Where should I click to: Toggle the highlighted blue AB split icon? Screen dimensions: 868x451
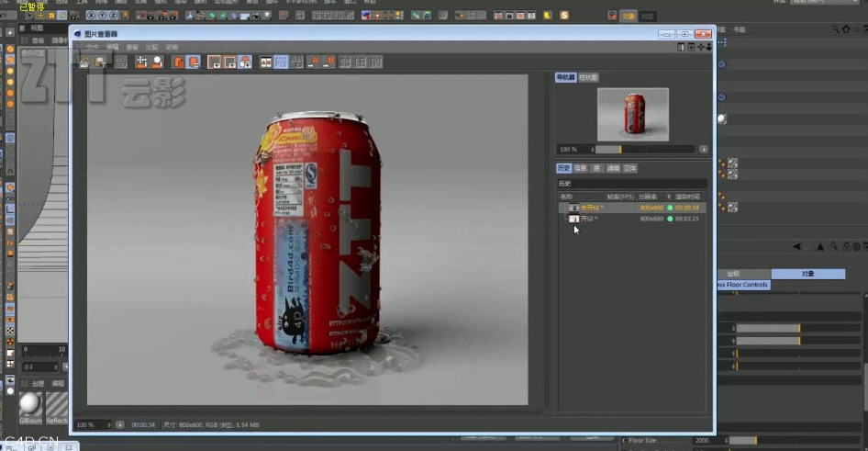pos(281,62)
